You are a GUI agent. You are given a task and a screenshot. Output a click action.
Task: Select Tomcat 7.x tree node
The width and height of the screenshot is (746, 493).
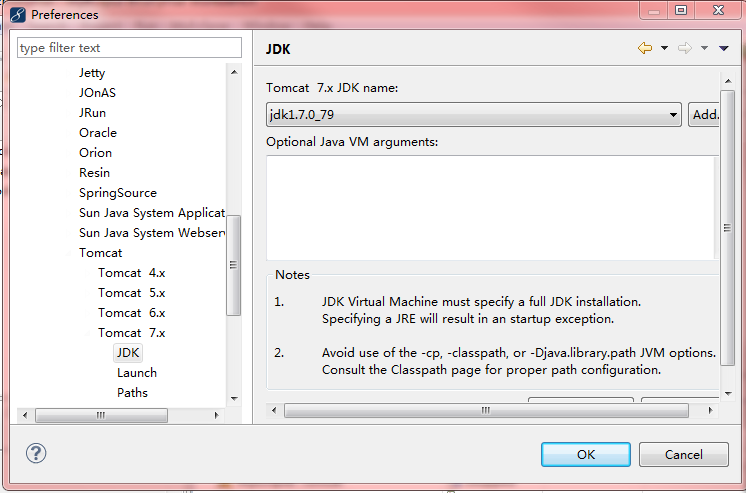pyautogui.click(x=132, y=333)
